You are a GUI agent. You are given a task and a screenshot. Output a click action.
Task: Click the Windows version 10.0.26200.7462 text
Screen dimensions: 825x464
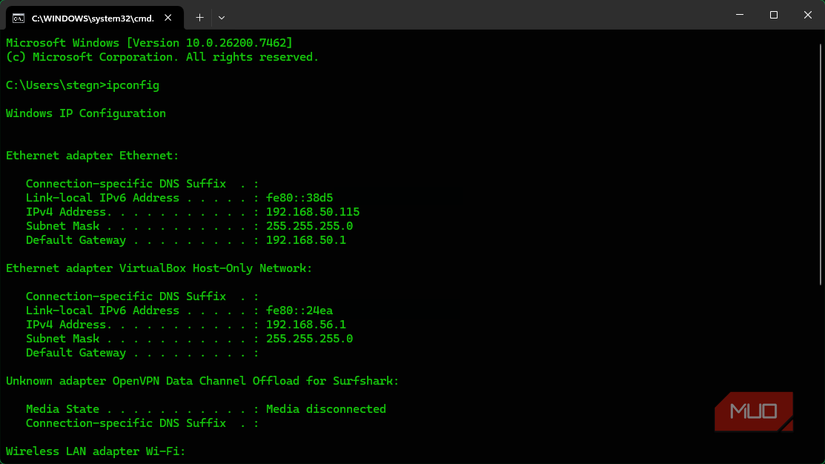[209, 43]
